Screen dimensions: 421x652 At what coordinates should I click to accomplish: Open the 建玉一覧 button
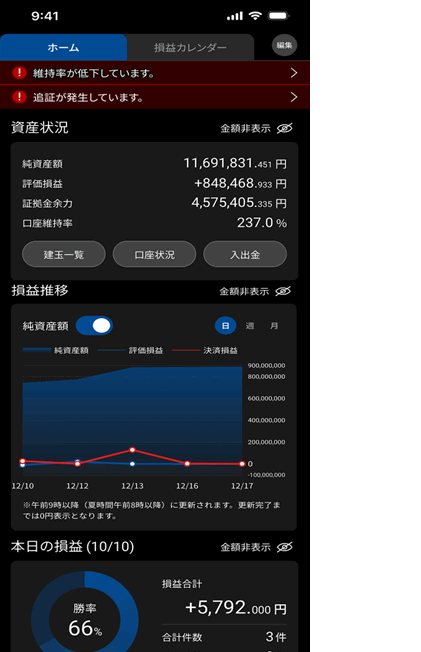point(64,254)
